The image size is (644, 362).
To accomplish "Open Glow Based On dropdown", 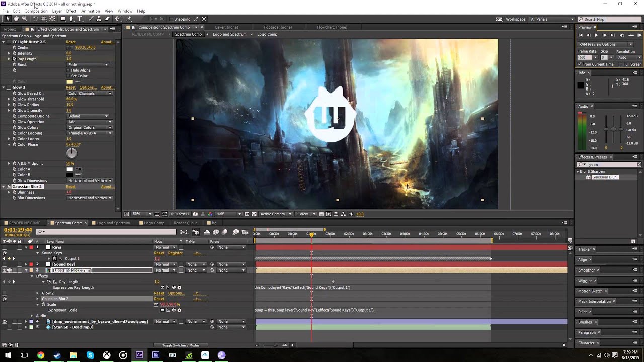I will tap(90, 94).
